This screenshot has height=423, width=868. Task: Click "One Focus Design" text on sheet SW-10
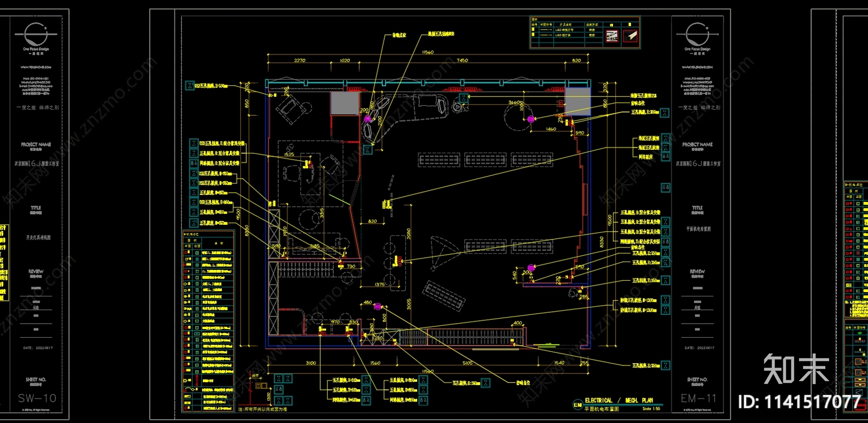tap(36, 49)
